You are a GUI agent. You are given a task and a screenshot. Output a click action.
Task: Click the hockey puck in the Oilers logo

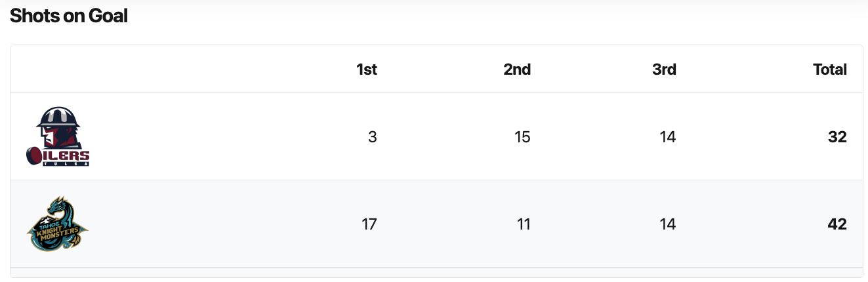34,156
